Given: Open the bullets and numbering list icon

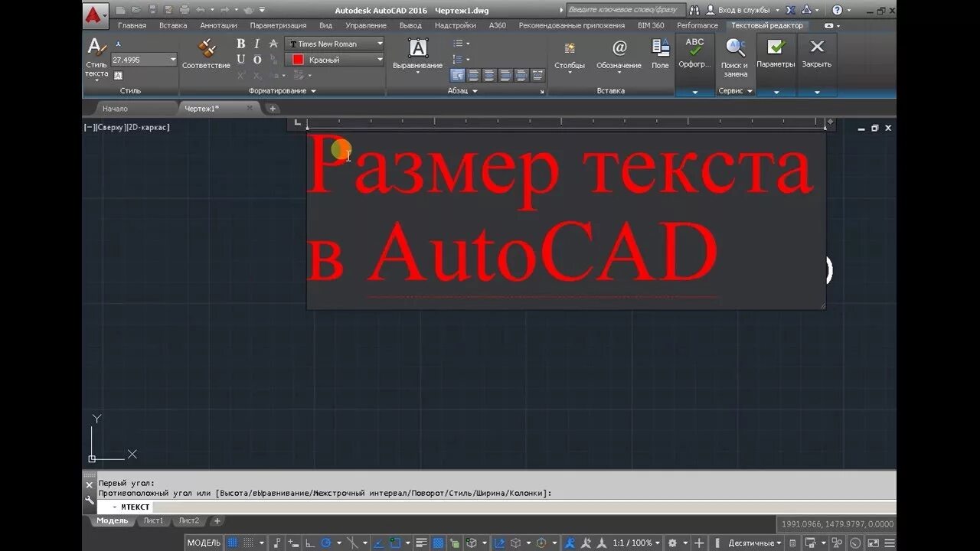Looking at the screenshot, I should click(458, 44).
